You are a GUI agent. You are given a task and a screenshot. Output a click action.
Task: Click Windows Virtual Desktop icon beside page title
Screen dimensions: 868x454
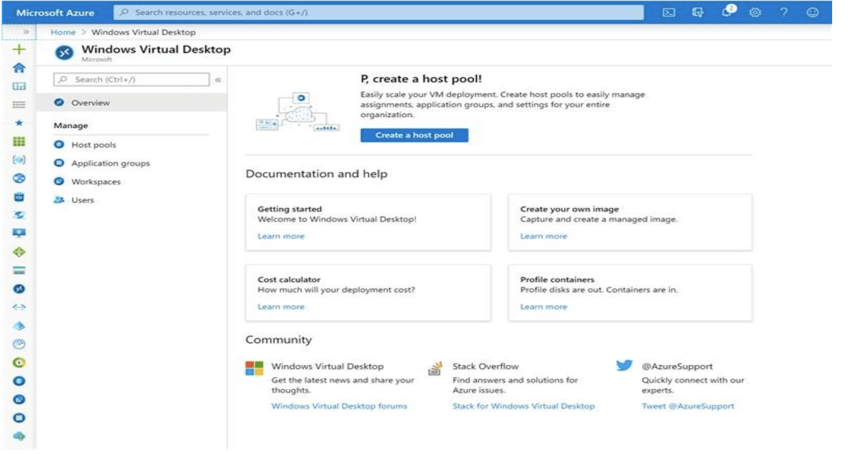click(65, 52)
